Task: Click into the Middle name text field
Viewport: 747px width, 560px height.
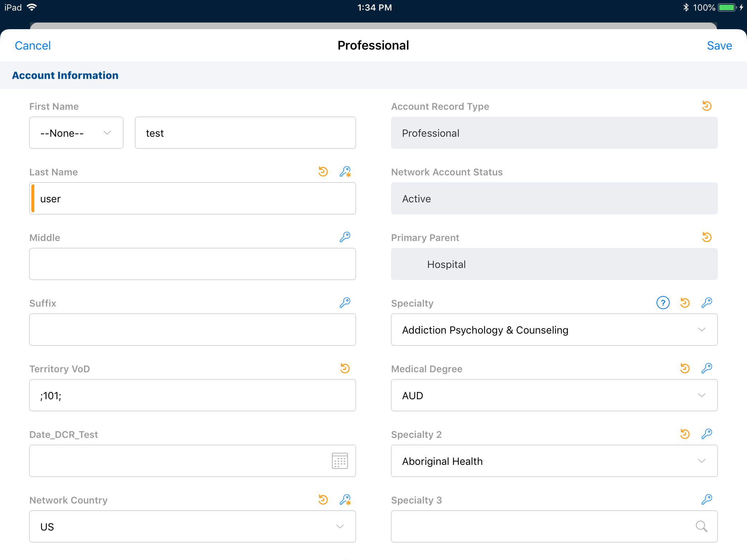Action: click(x=192, y=264)
